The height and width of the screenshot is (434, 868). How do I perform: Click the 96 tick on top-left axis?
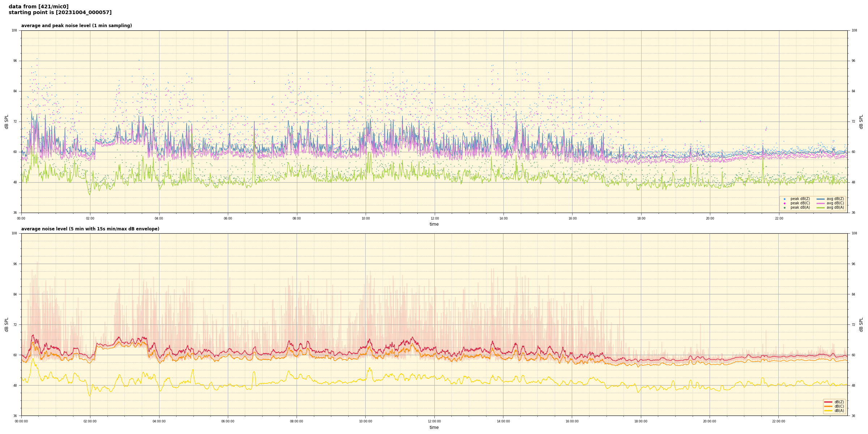pos(15,61)
